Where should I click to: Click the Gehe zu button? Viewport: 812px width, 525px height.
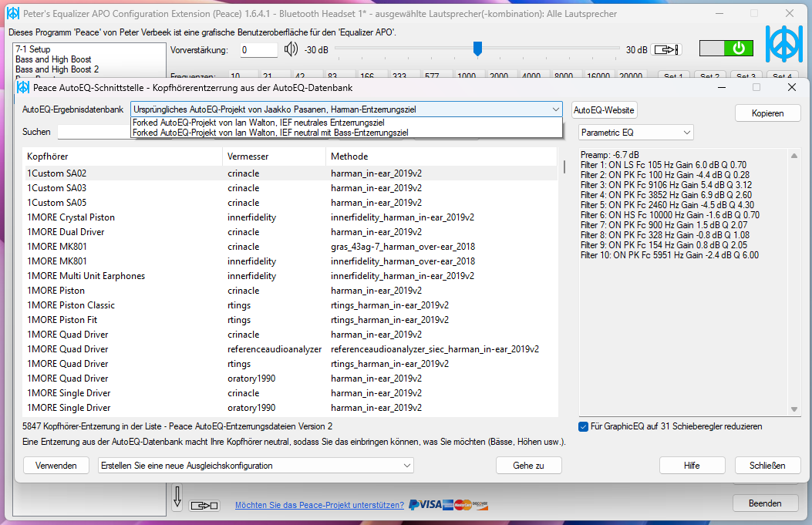tap(529, 466)
